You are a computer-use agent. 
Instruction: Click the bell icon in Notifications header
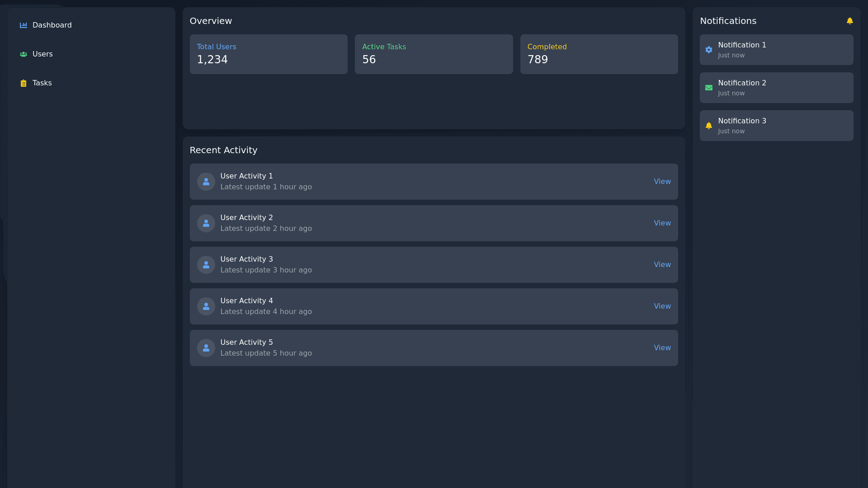pos(849,21)
